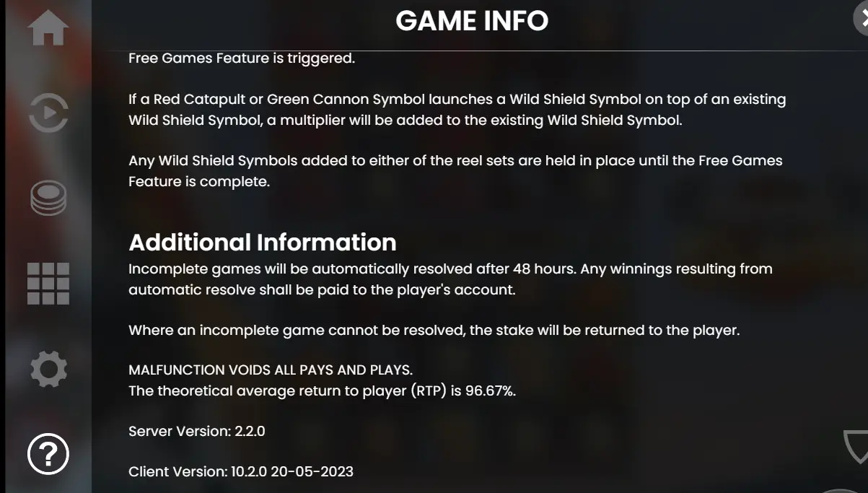Click MALFUNCTION VOIDS ALL PAYS AND PLAYS text
Image resolution: width=868 pixels, height=493 pixels.
(271, 370)
